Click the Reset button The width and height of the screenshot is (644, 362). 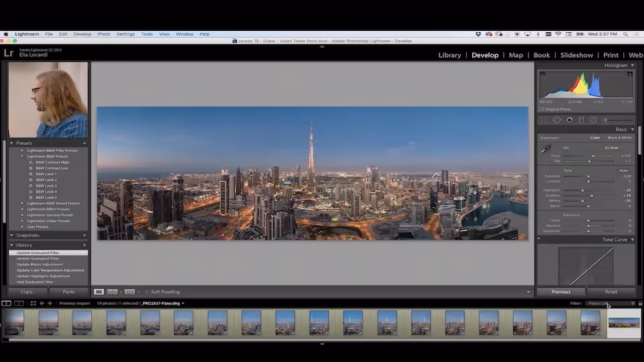(610, 292)
